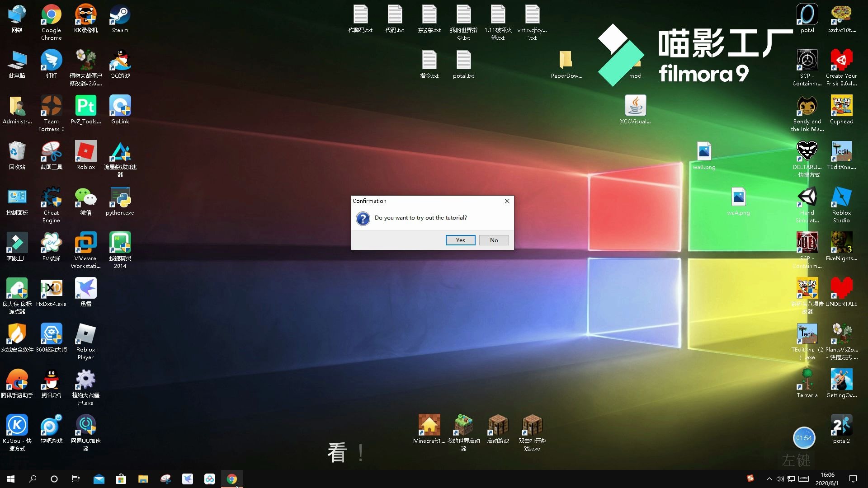Image resolution: width=868 pixels, height=488 pixels.
Task: Click No to dismiss the tutorial
Action: pos(494,239)
